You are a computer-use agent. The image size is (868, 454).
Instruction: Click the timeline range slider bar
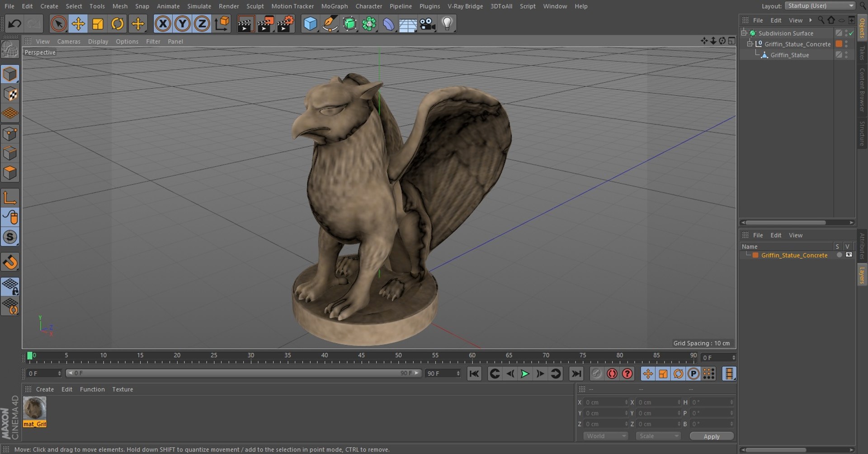pyautogui.click(x=244, y=374)
